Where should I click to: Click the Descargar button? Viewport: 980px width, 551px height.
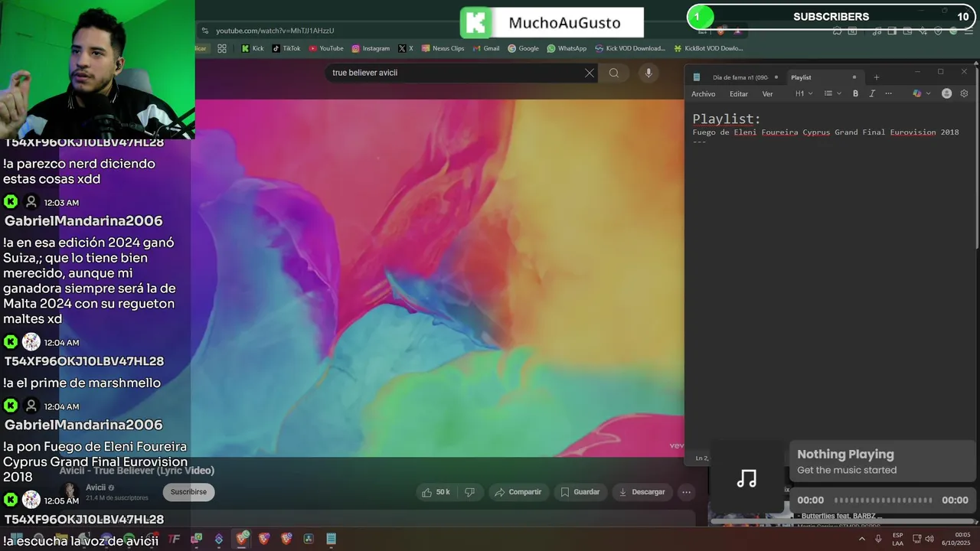tap(642, 492)
